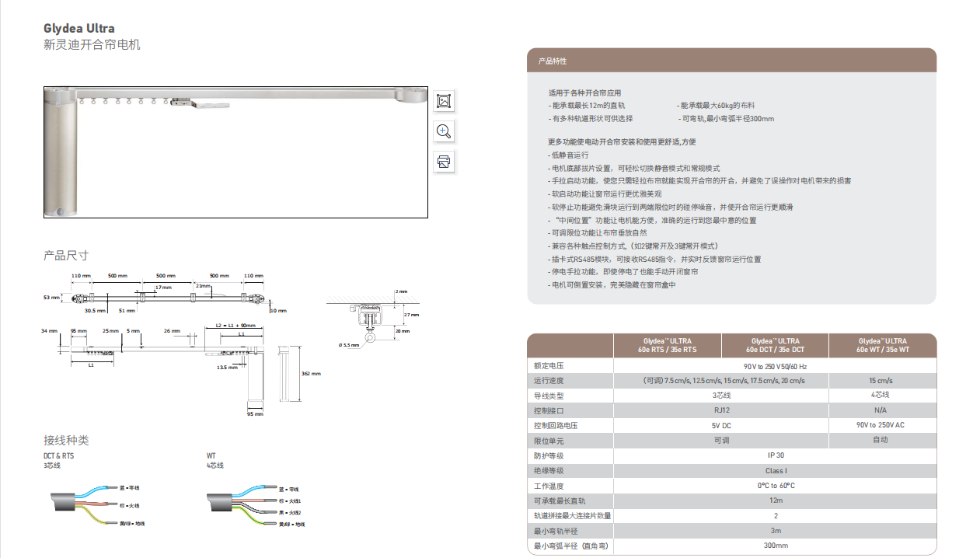Image resolution: width=980 pixels, height=558 pixels.
Task: Click the "Ø 5.5 mm" dimension label
Action: click(349, 344)
